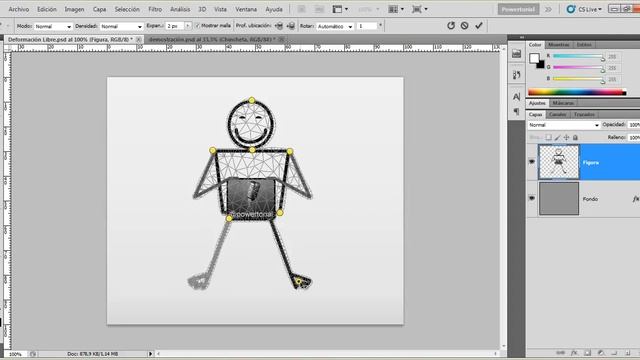Select the Estilos panel tab
The width and height of the screenshot is (640, 360).
click(x=584, y=44)
